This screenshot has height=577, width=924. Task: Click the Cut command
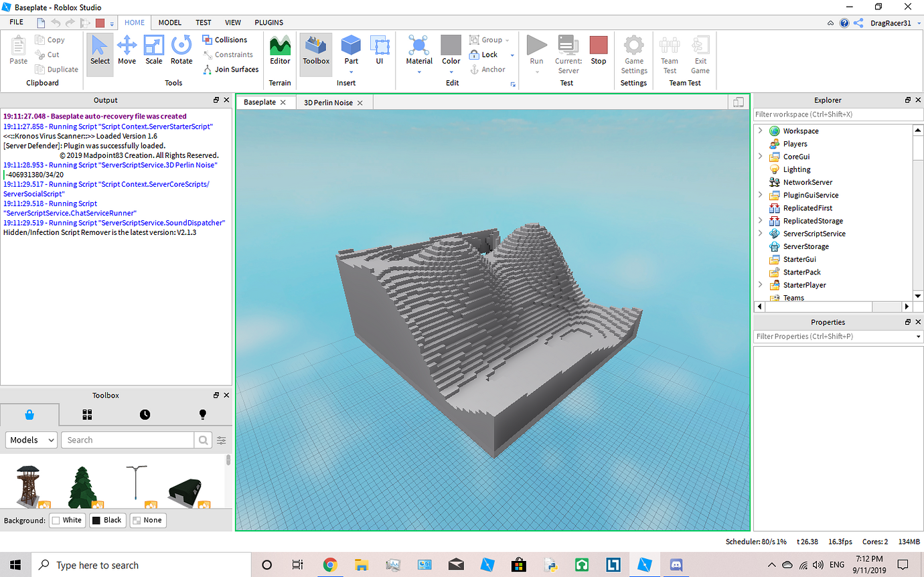coord(48,55)
